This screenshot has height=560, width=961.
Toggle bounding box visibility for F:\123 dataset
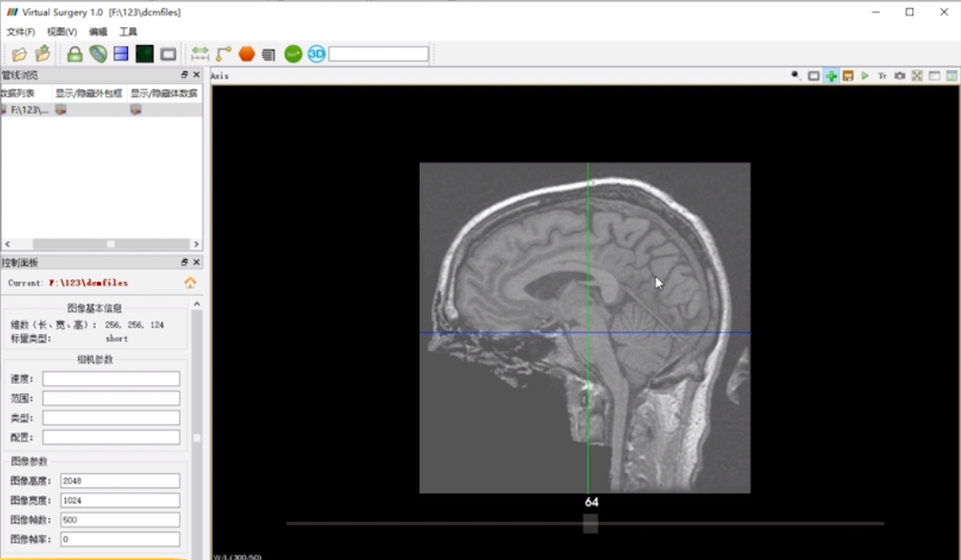(x=61, y=110)
